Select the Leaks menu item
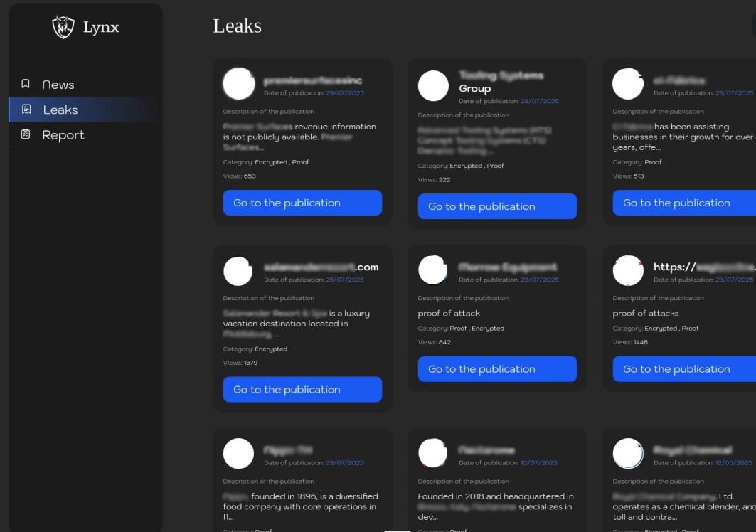The width and height of the screenshot is (756, 532). click(x=85, y=110)
